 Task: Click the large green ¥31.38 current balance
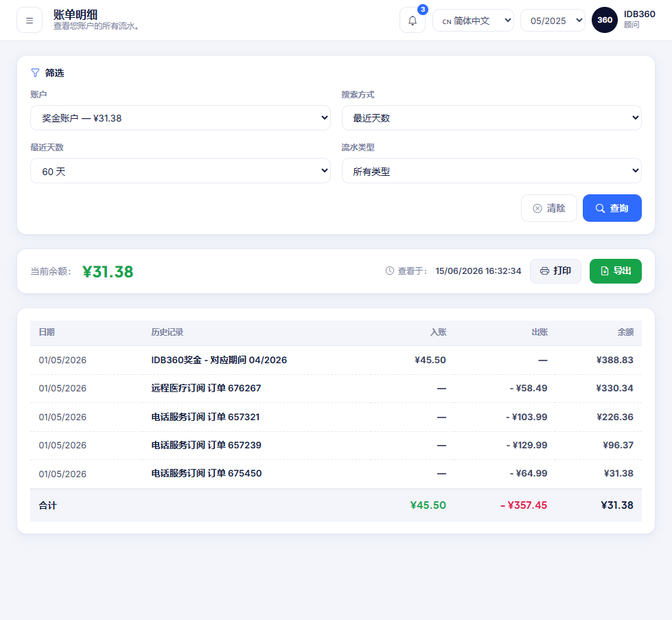108,271
